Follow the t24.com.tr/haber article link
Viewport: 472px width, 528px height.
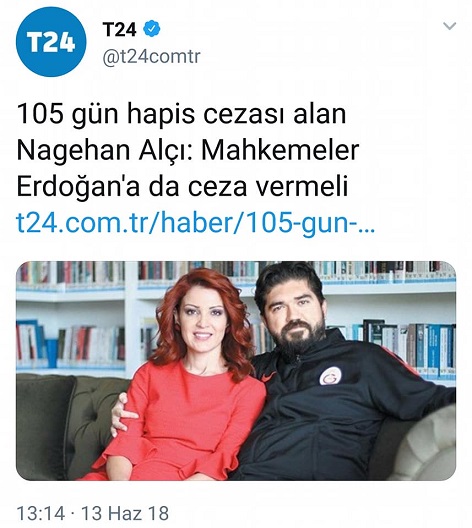(x=196, y=224)
